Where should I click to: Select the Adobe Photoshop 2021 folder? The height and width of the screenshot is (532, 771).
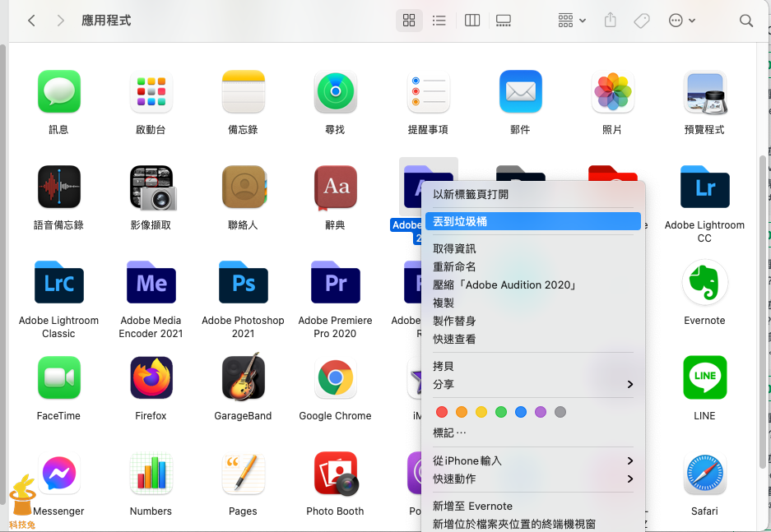243,282
